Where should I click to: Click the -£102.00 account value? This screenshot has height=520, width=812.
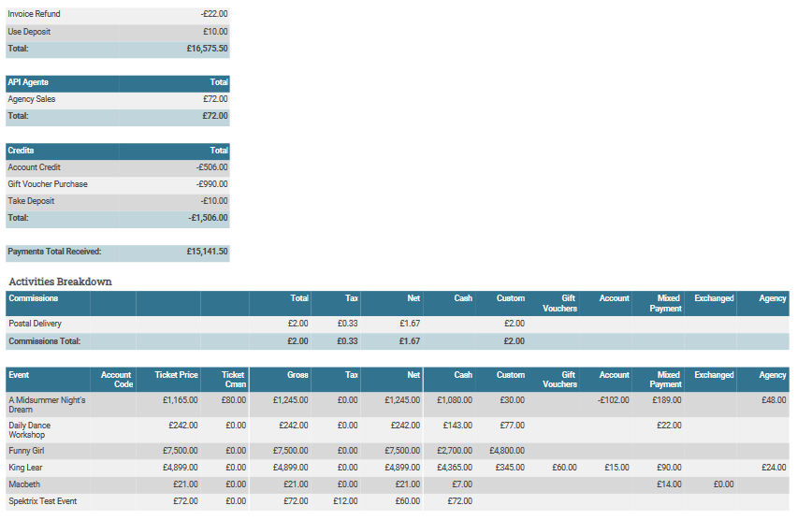(613, 400)
